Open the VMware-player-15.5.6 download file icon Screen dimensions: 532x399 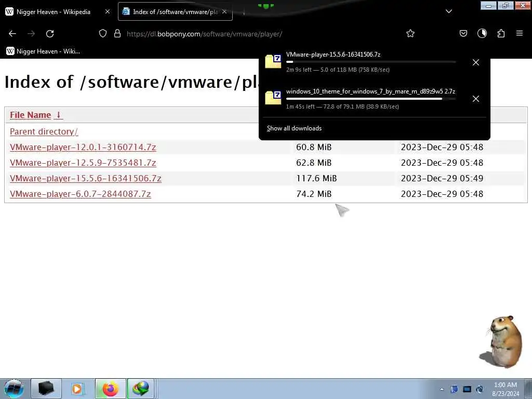coord(273,61)
